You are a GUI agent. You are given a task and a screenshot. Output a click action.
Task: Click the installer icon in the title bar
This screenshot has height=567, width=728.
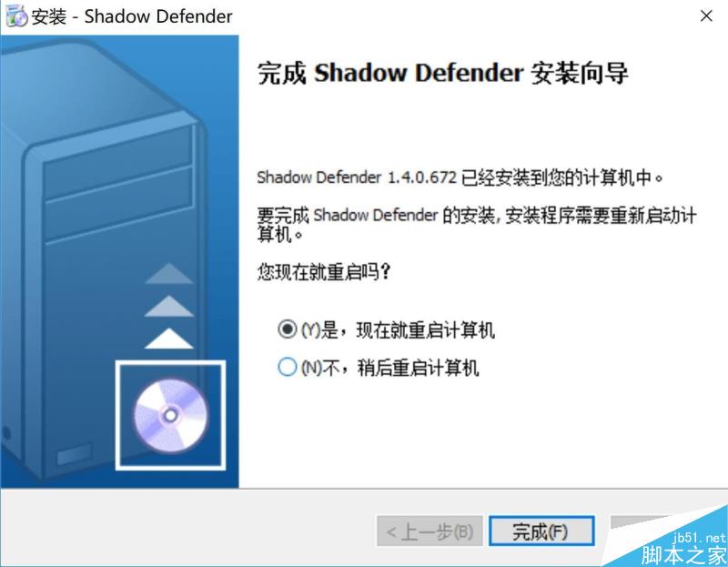pos(16,16)
